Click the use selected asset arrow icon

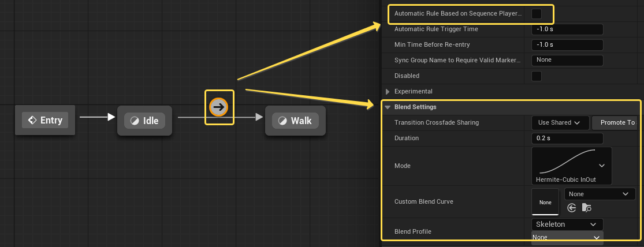[572, 208]
